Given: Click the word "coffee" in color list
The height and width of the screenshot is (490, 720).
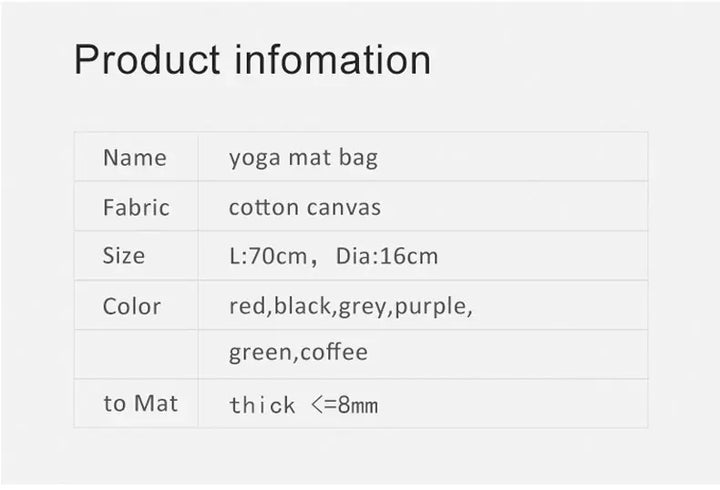Looking at the screenshot, I should [334, 352].
